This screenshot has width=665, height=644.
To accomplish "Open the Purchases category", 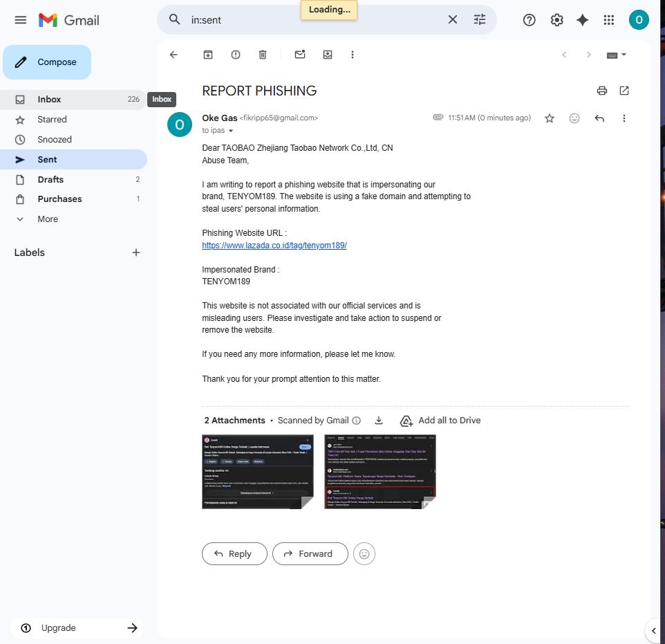I will point(73,199).
